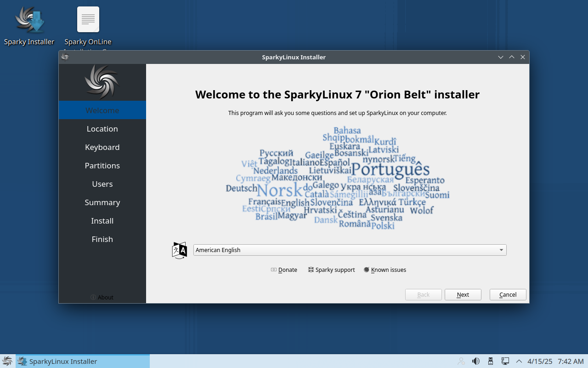Go to the Finish step
The image size is (588, 368).
coord(102,239)
